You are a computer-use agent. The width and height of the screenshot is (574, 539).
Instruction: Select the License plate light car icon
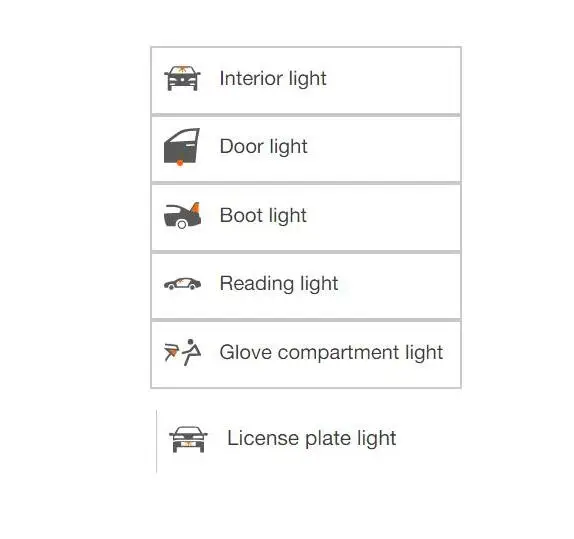[188, 439]
